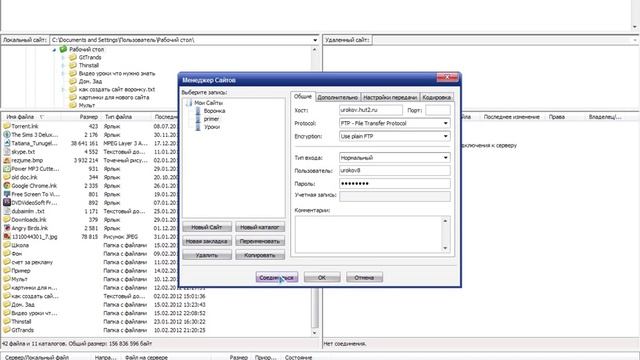Open the Дополнительно tab

338,97
